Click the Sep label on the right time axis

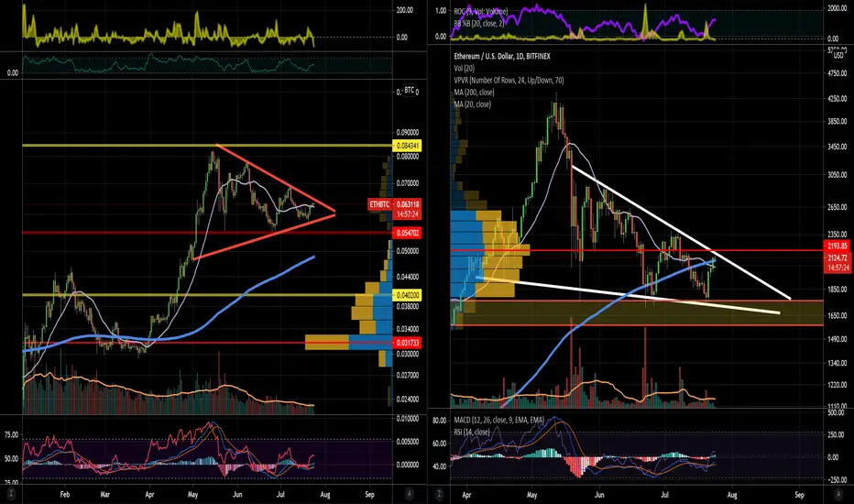coord(799,495)
